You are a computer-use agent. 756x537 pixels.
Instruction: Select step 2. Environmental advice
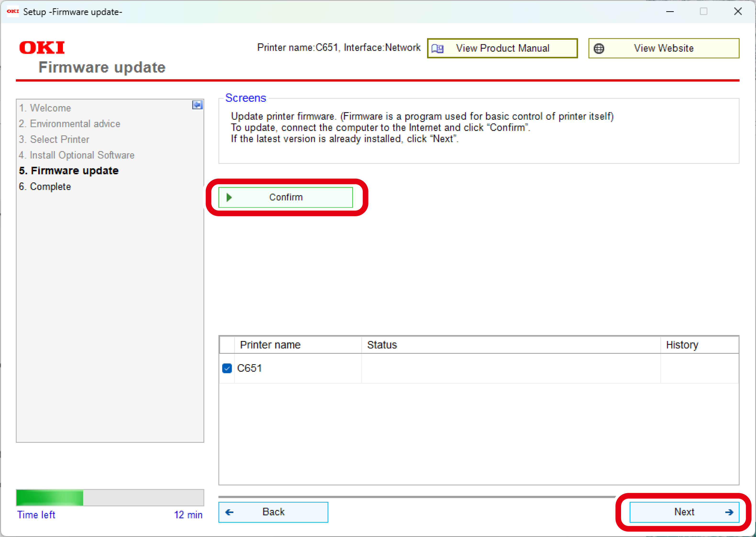(69, 124)
